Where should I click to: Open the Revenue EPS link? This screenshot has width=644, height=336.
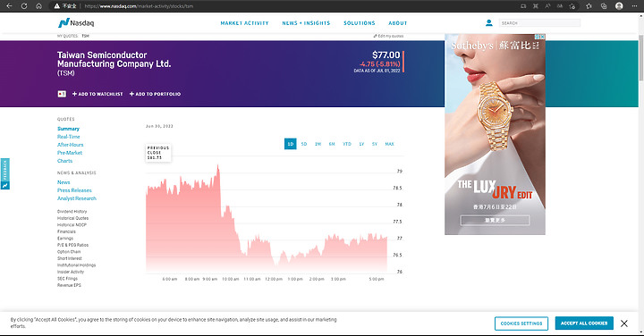[x=69, y=285]
